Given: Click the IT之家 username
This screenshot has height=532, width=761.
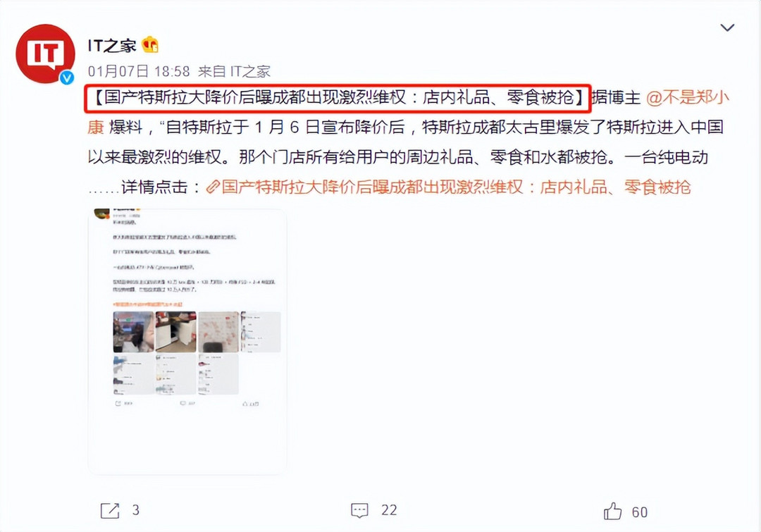Looking at the screenshot, I should 112,46.
